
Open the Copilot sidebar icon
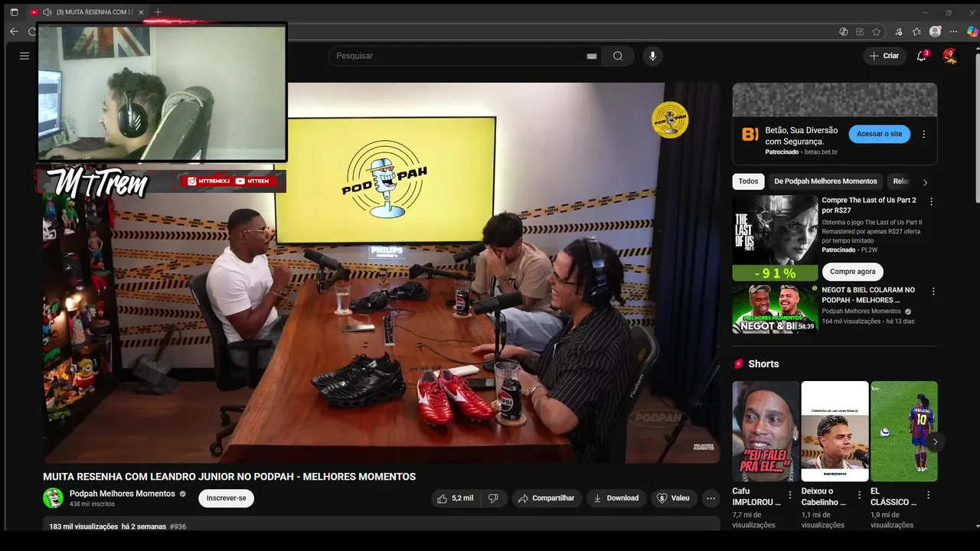click(x=972, y=31)
